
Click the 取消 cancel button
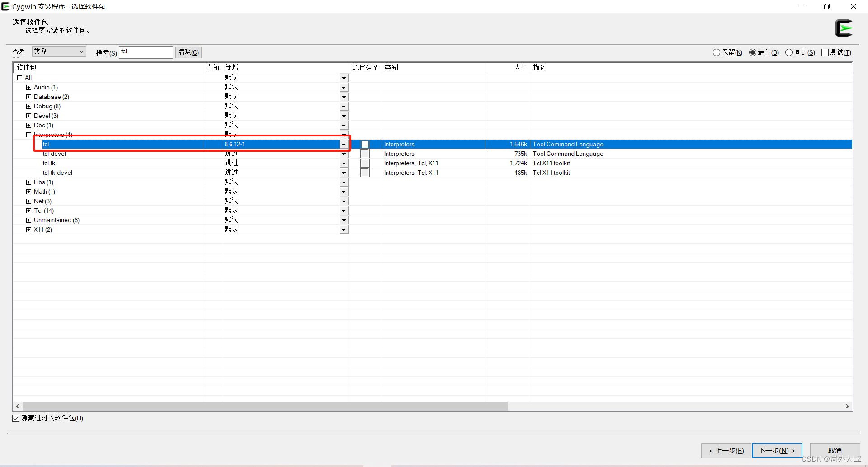tap(835, 451)
